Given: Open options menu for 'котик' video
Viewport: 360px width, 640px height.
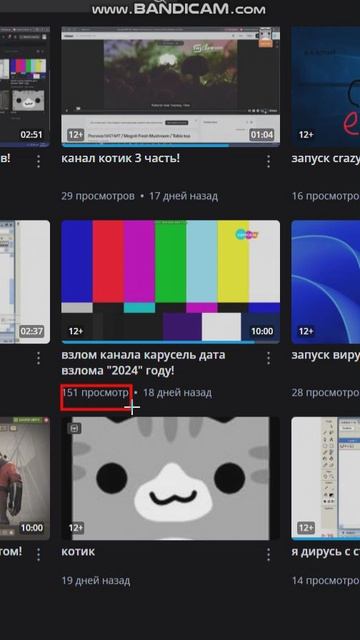Looking at the screenshot, I should [x=268, y=554].
